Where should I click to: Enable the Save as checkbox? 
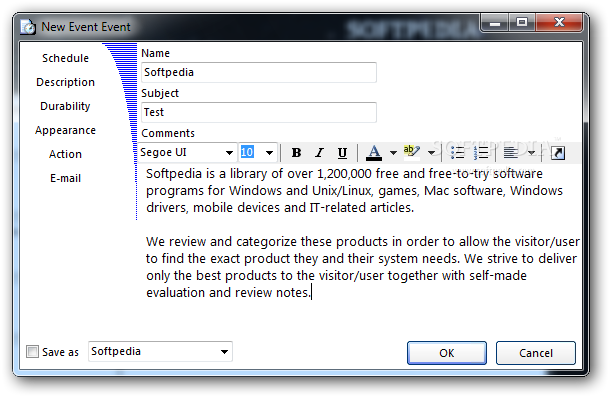[32, 351]
